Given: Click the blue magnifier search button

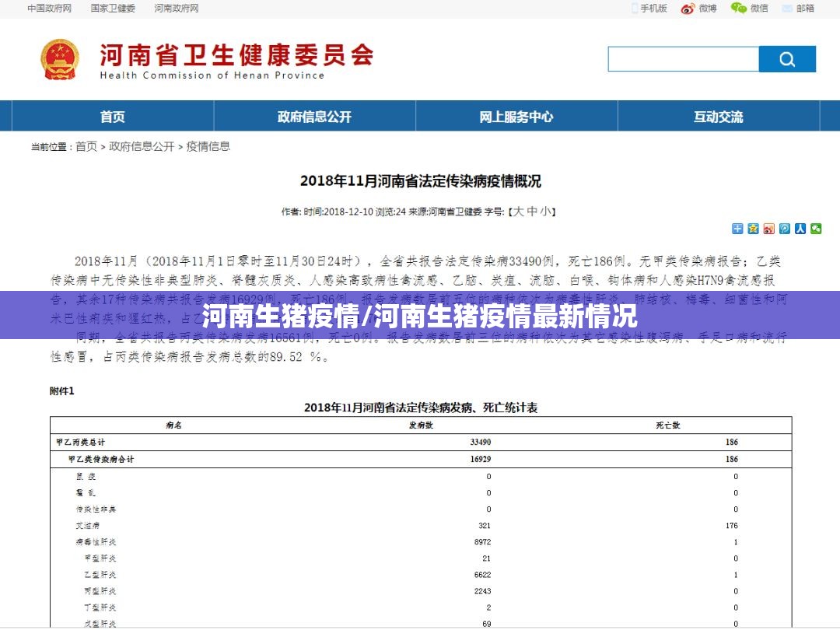Looking at the screenshot, I should tap(787, 59).
